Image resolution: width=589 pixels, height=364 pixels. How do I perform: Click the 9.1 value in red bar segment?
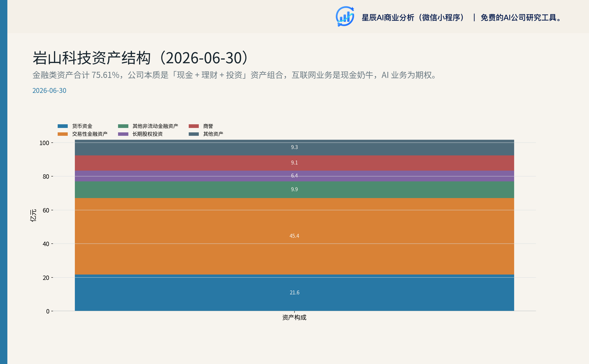click(294, 163)
